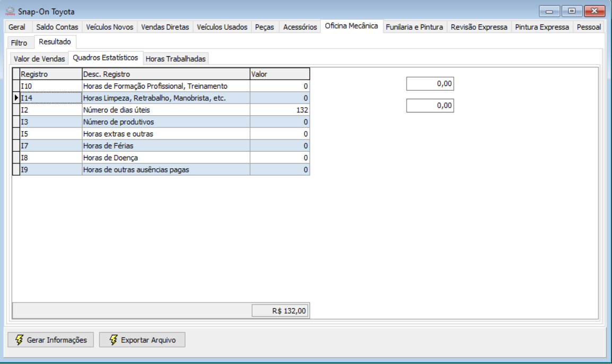Click the Gerar Informações button
612x364 pixels.
coord(51,340)
